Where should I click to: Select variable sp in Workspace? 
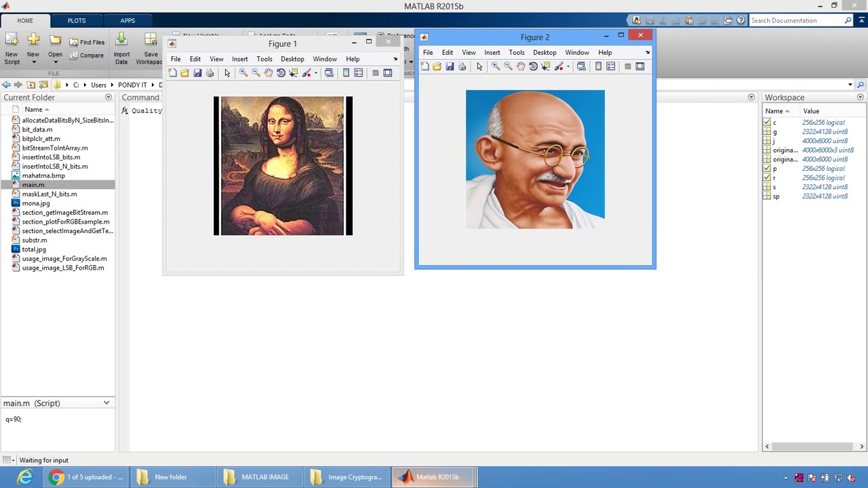pos(776,197)
